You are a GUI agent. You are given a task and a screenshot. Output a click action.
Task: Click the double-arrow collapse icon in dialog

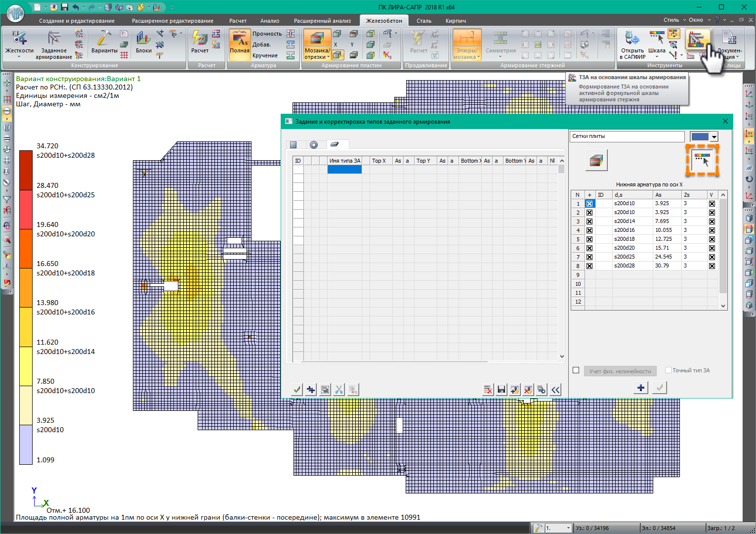point(555,390)
